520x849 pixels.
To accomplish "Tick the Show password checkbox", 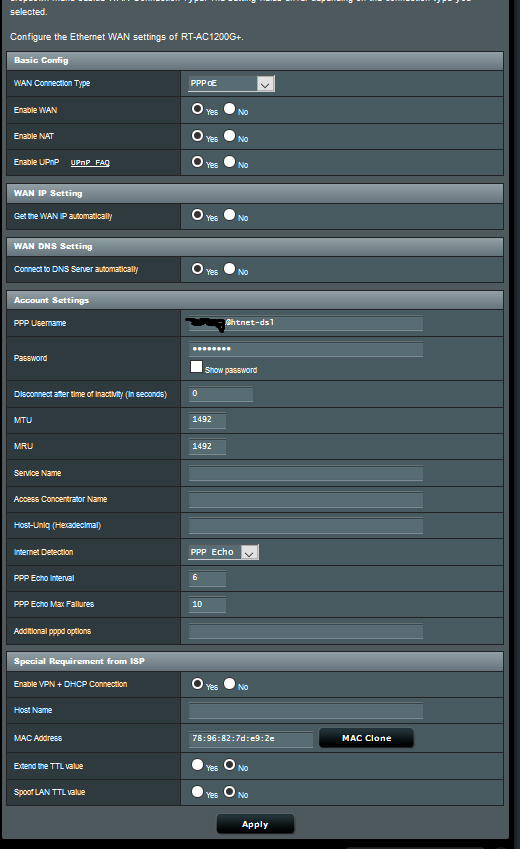I will coord(196,367).
